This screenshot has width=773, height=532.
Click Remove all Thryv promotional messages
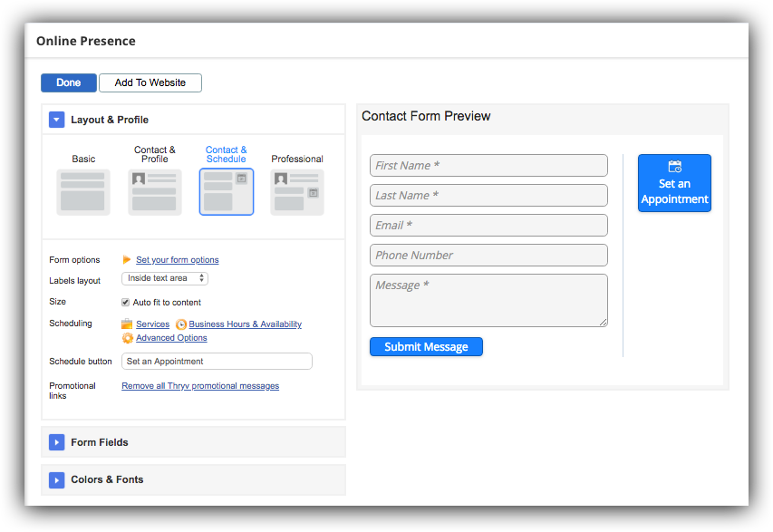tap(199, 385)
